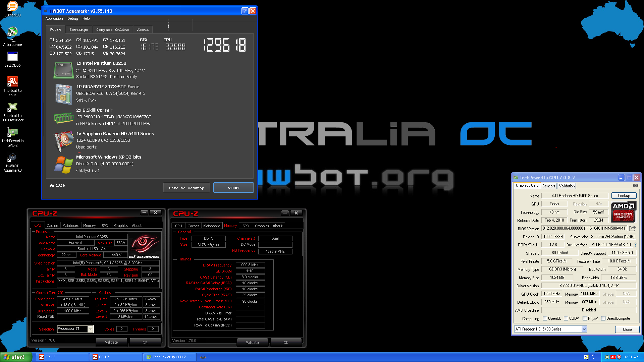Click the Windows Start button

(16, 357)
